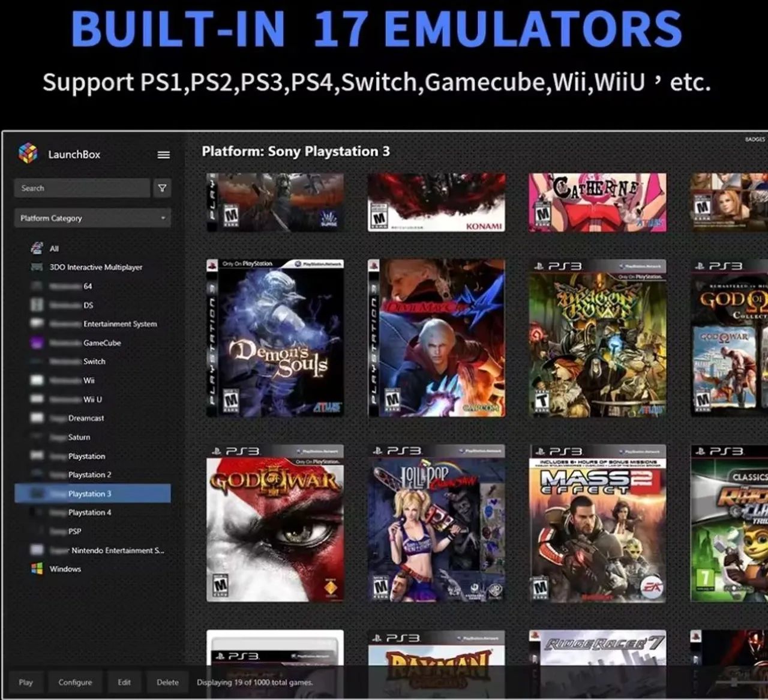Click the purple GameCube platform icon
This screenshot has width=768, height=700.
click(37, 343)
